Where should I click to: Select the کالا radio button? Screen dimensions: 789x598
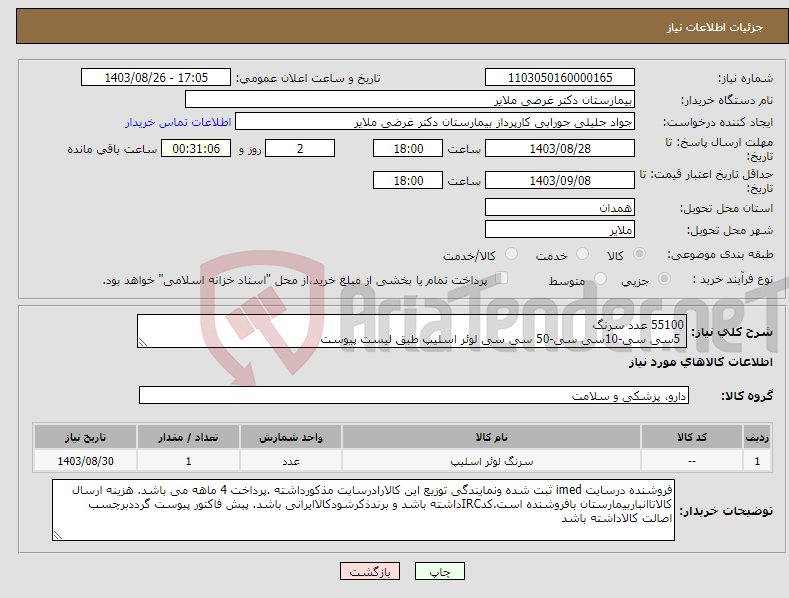pyautogui.click(x=639, y=254)
